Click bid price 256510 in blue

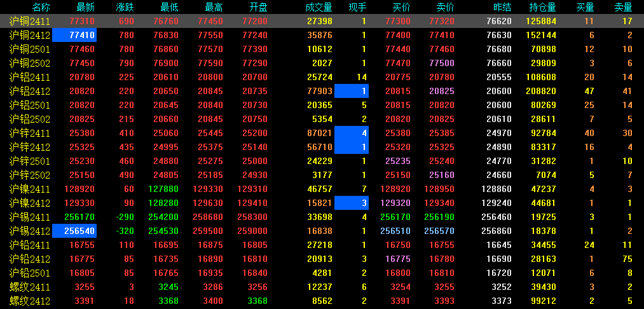click(395, 231)
